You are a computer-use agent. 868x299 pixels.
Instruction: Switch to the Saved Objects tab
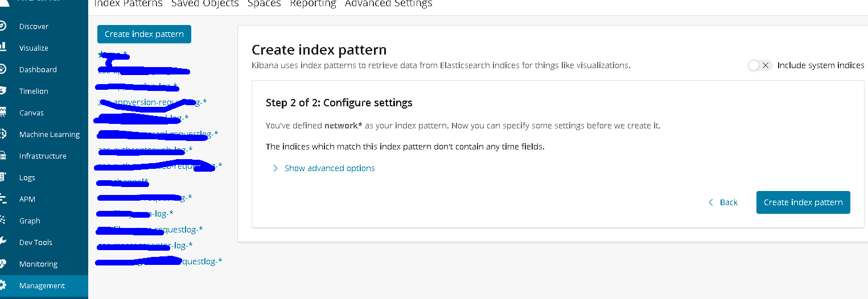[x=205, y=4]
